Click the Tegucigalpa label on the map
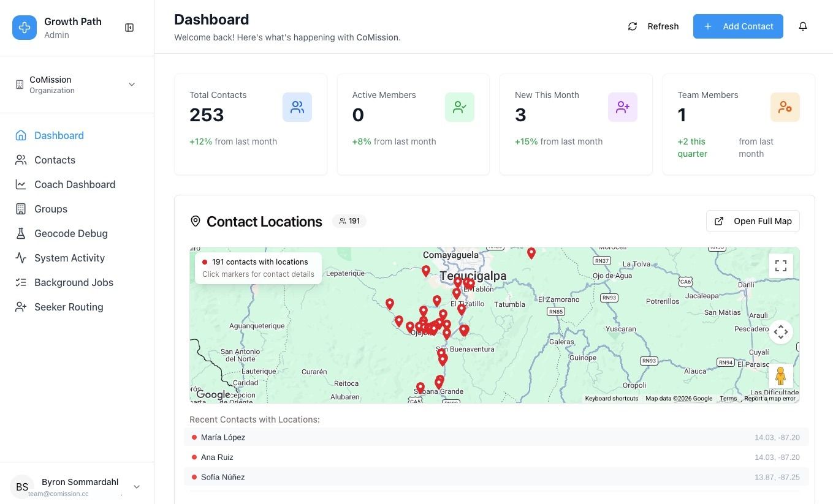833x504 pixels. coord(473,276)
